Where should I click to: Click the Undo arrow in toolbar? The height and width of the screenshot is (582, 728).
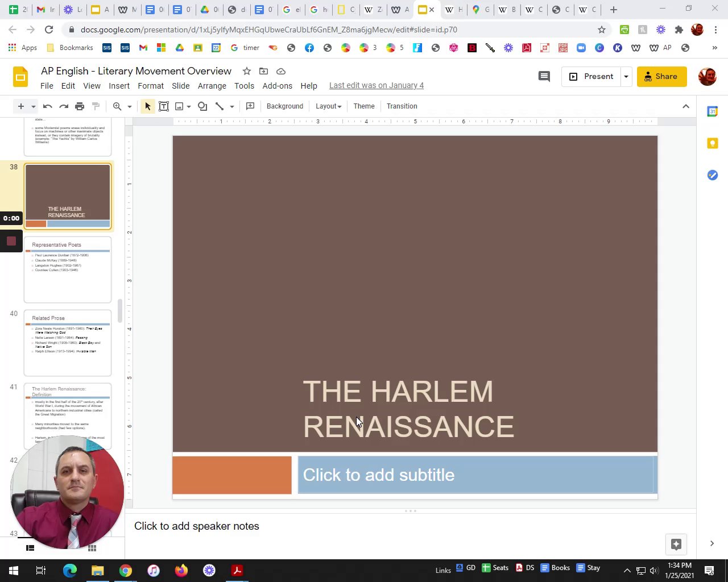48,106
